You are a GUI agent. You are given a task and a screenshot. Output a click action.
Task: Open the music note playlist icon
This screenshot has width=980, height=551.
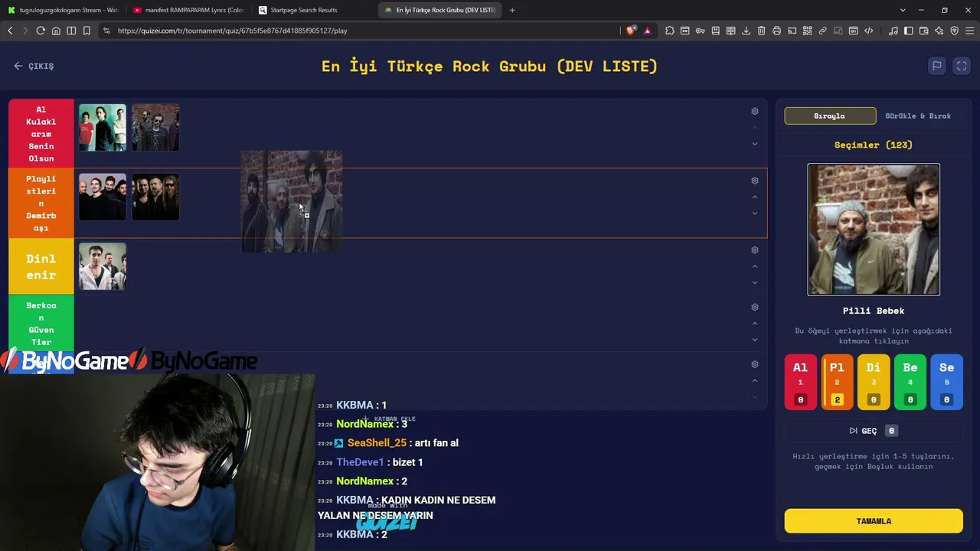[x=893, y=31]
